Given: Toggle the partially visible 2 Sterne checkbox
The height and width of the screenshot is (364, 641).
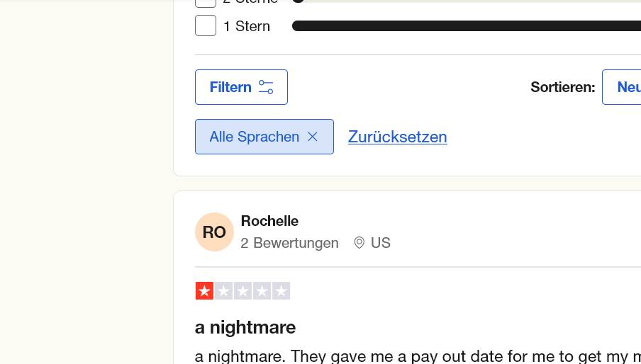Looking at the screenshot, I should click(206, 4).
